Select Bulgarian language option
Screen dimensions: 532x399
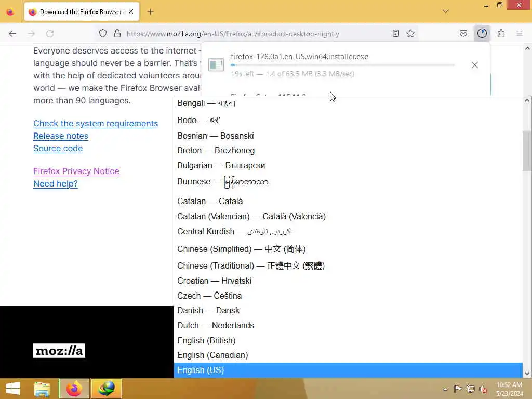point(348,166)
